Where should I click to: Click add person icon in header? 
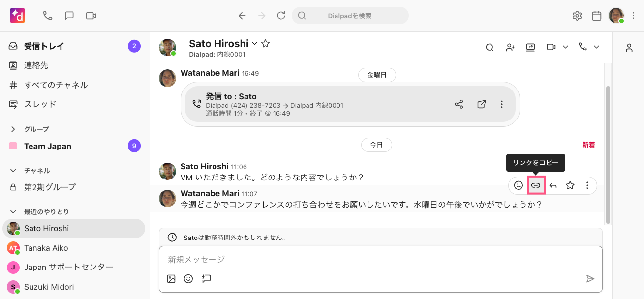point(510,47)
